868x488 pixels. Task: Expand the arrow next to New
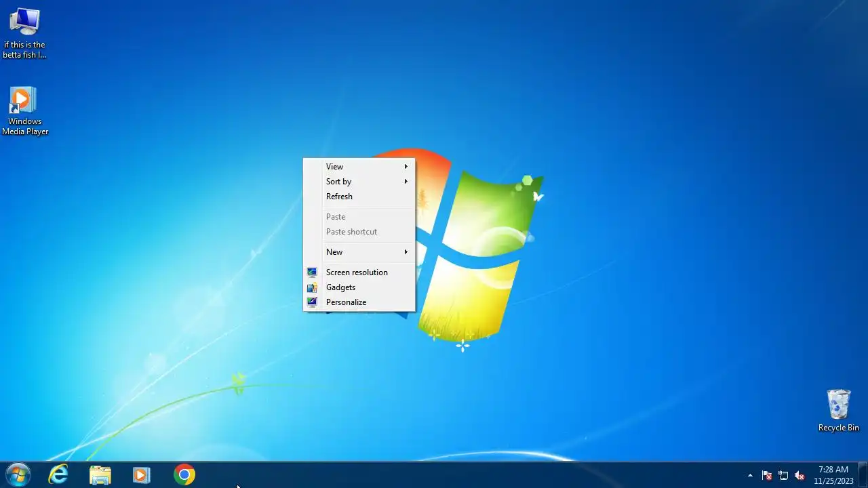click(406, 252)
